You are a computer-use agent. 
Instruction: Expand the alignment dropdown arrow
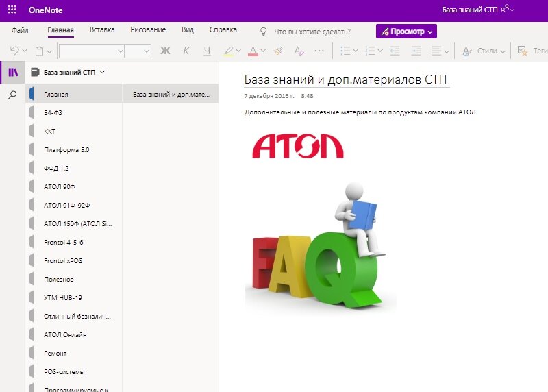[447, 51]
